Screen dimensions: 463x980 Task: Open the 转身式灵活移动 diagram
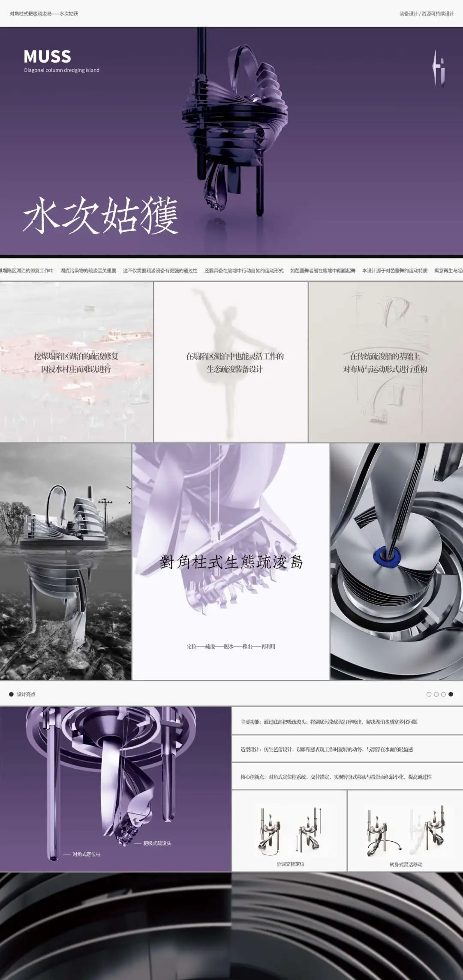tap(406, 831)
